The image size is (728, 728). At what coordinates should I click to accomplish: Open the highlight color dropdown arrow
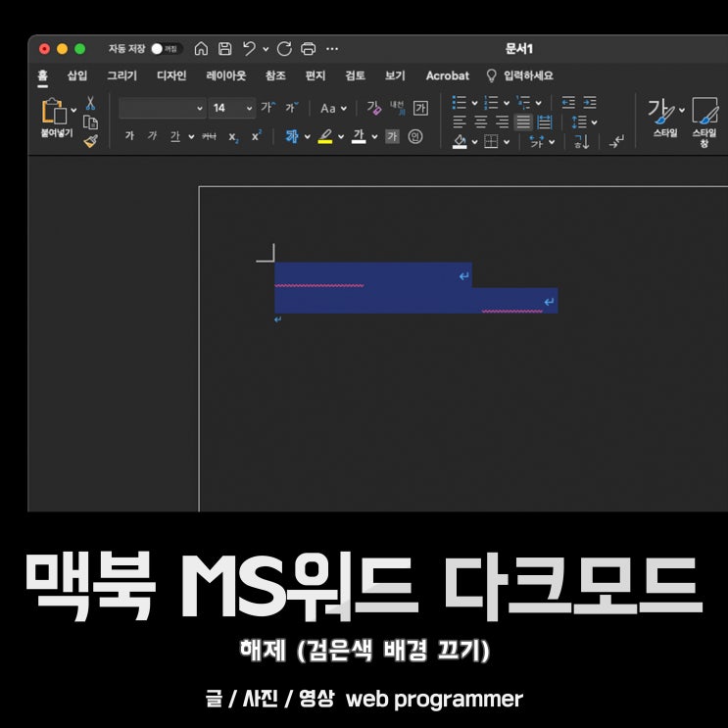(x=341, y=136)
